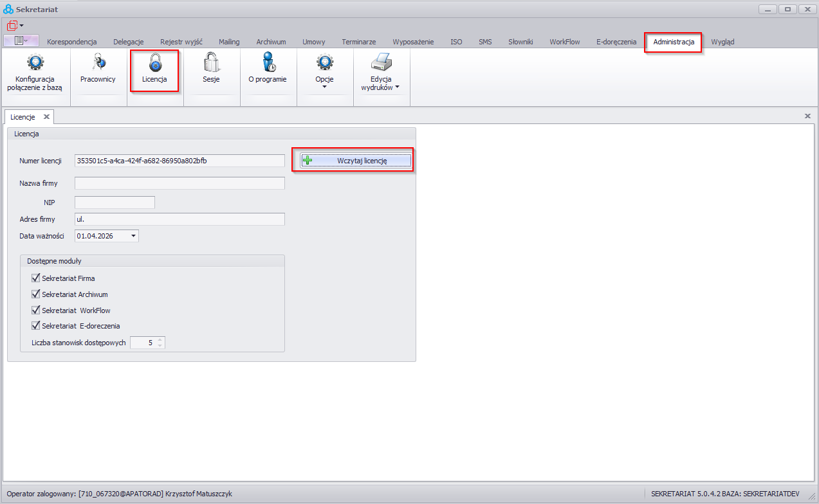The image size is (819, 504).
Task: Open the application menu button dropdown
Action: click(21, 40)
